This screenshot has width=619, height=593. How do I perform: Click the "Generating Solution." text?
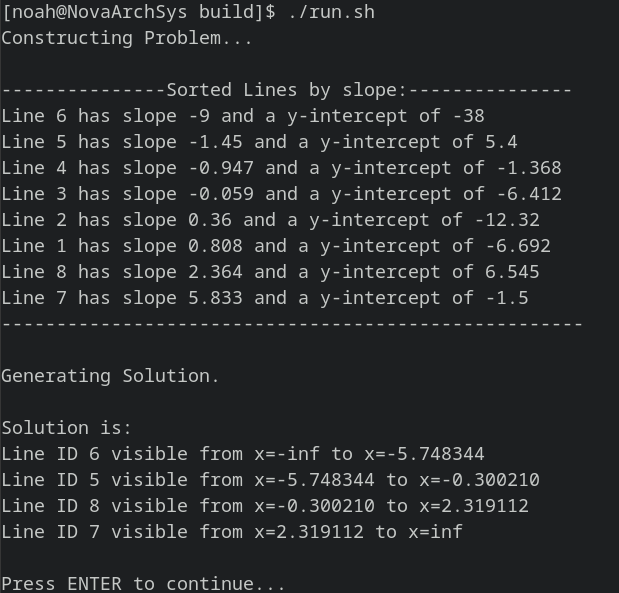pyautogui.click(x=110, y=376)
